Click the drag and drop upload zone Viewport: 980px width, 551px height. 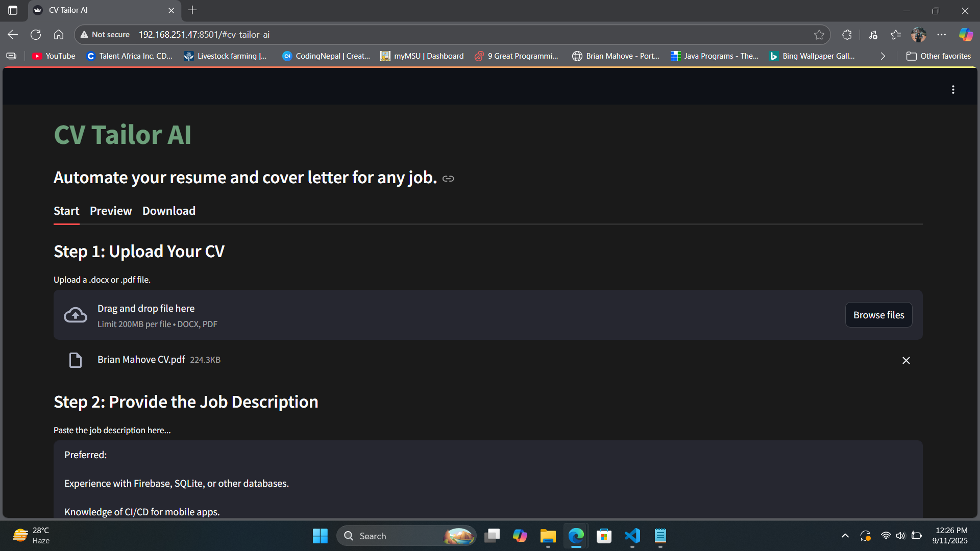tap(488, 315)
